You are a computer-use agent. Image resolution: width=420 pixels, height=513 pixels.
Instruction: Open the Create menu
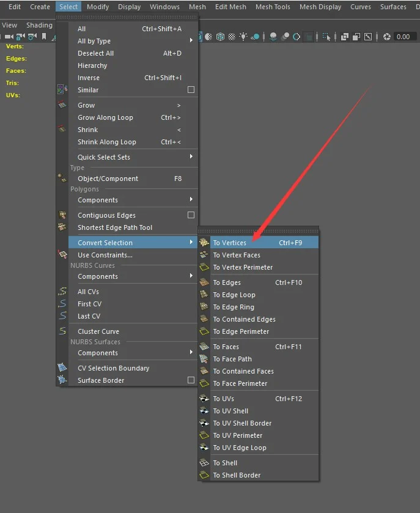tap(40, 7)
